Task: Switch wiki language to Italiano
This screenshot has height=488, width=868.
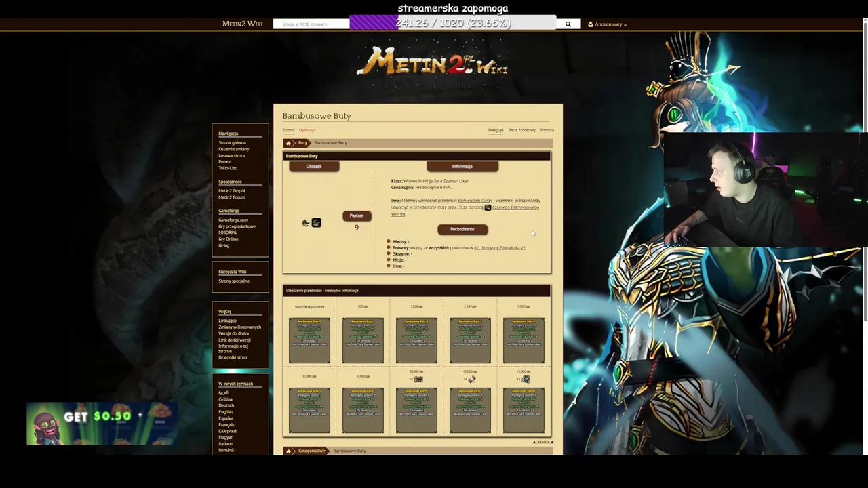Action: coord(225,444)
